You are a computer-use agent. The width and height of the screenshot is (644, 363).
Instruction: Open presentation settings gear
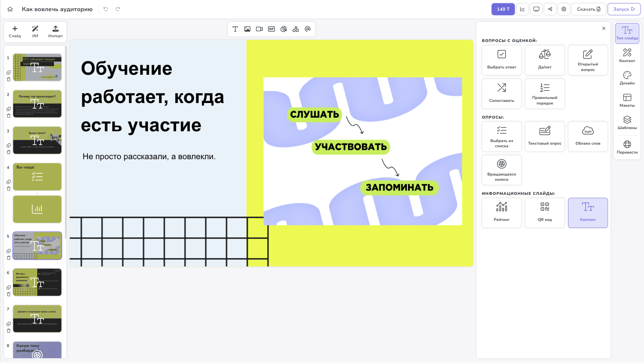564,9
